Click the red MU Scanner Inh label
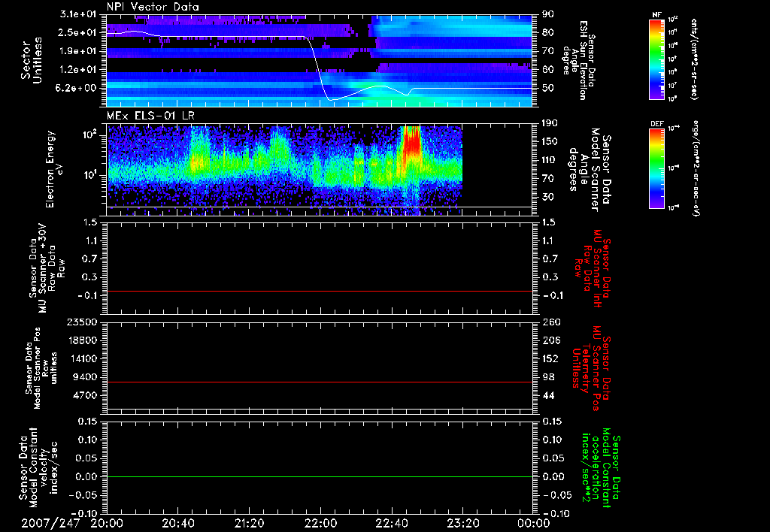Viewport: 770px width, 532px height. point(593,268)
